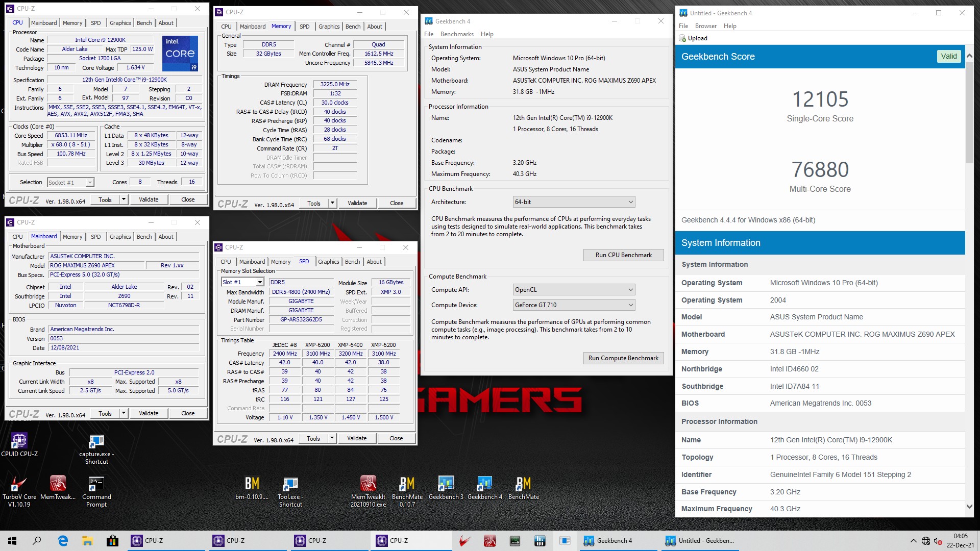Screen dimensions: 980x551
Task: Launch Microsoft Edge from taskbar
Action: (63, 541)
